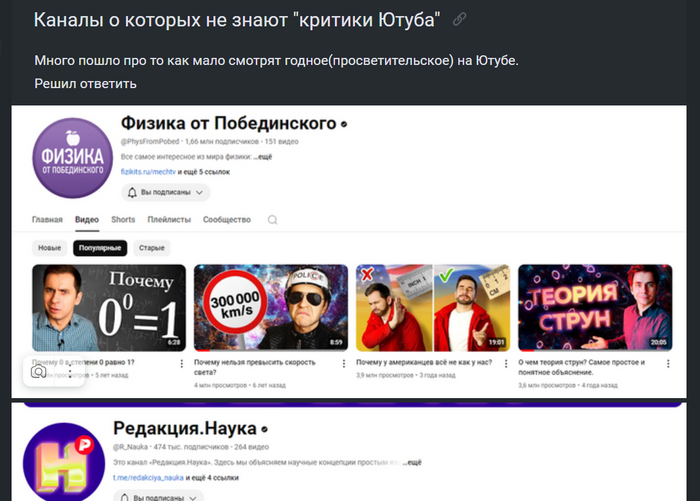Open the 300 000 km/s video thumbnail
This screenshot has width=700, height=501.
click(271, 308)
